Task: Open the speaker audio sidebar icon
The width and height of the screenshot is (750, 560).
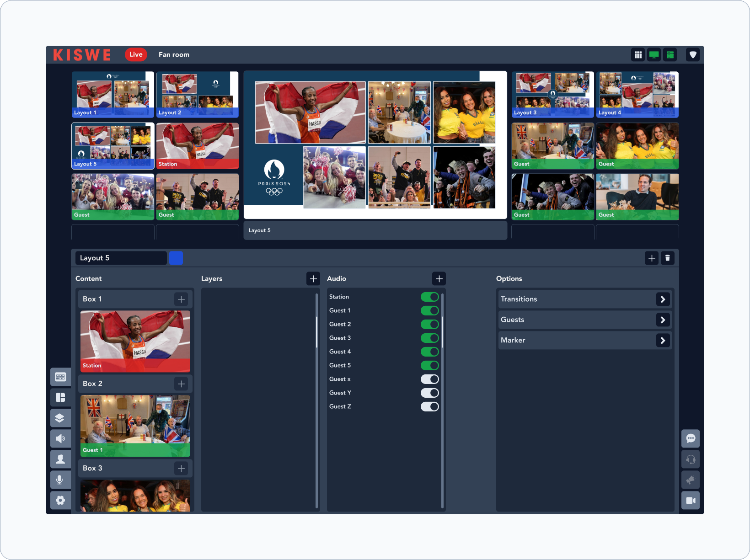Action: (60, 439)
